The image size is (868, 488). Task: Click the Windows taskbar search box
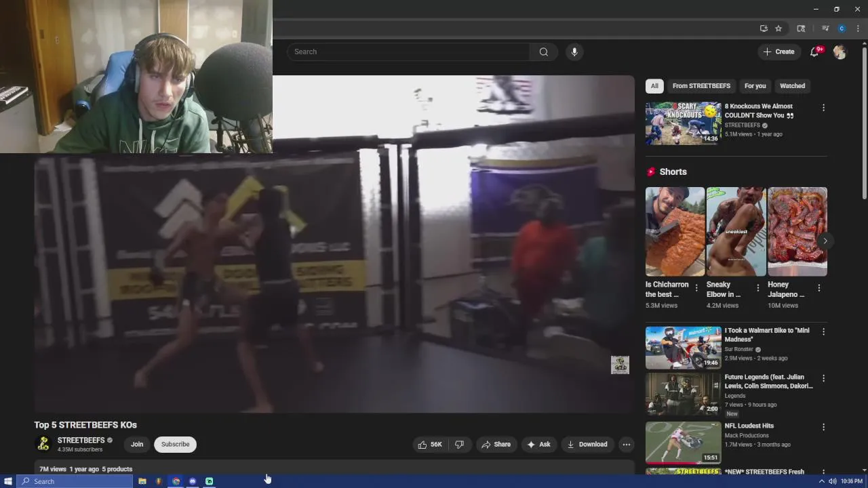75,481
